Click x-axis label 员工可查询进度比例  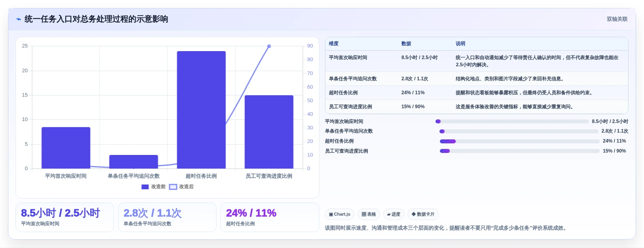tap(269, 176)
